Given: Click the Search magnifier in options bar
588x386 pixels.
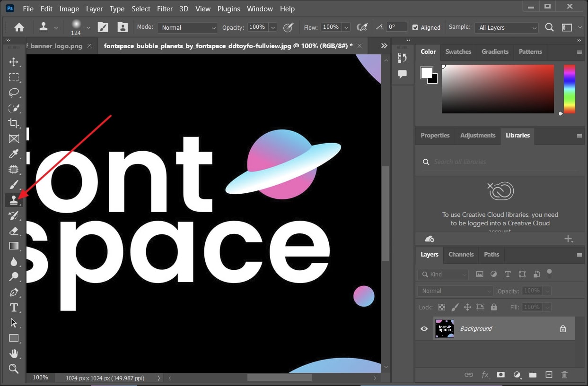Looking at the screenshot, I should [x=549, y=27].
